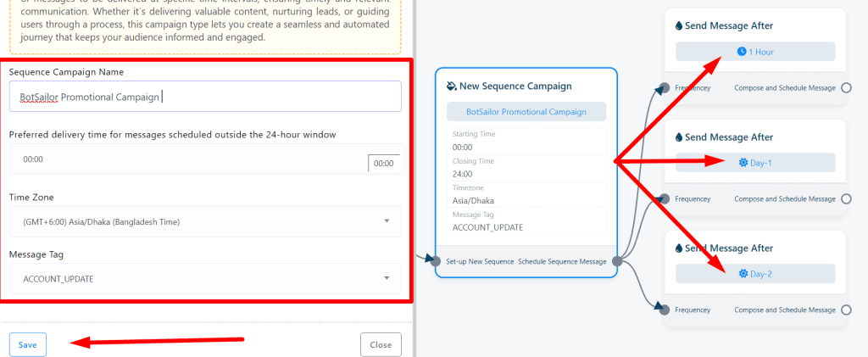Click the Close button
This screenshot has height=357, width=868.
click(x=381, y=345)
